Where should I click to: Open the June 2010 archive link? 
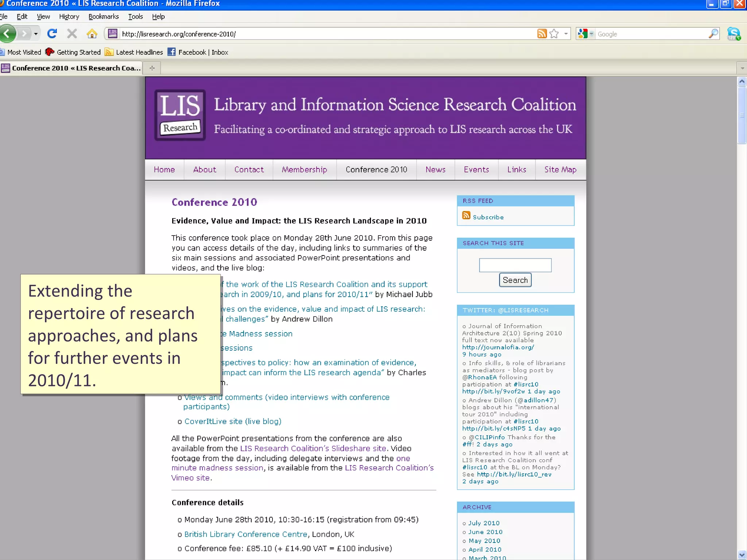485,532
